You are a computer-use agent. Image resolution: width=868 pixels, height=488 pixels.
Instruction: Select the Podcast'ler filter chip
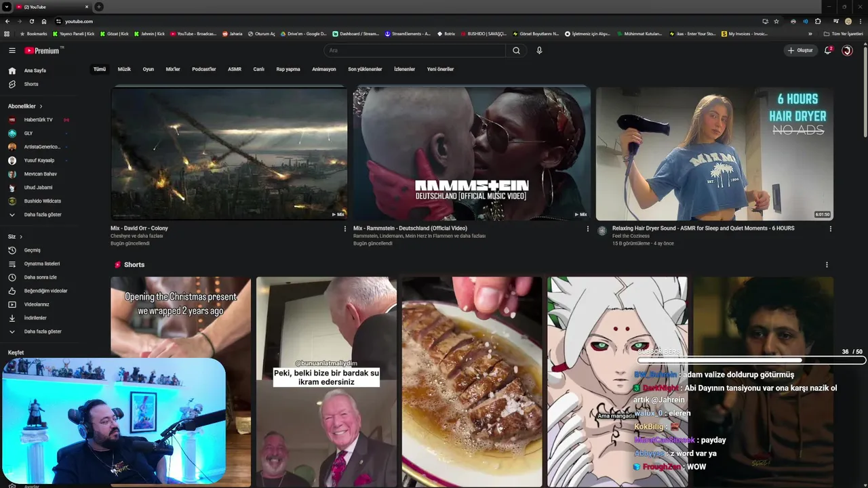204,69
